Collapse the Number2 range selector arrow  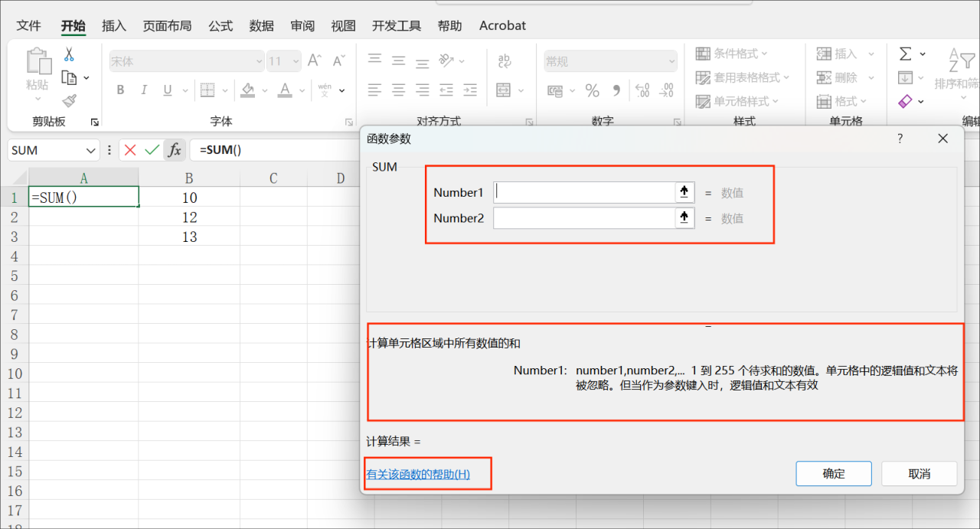pyautogui.click(x=684, y=218)
